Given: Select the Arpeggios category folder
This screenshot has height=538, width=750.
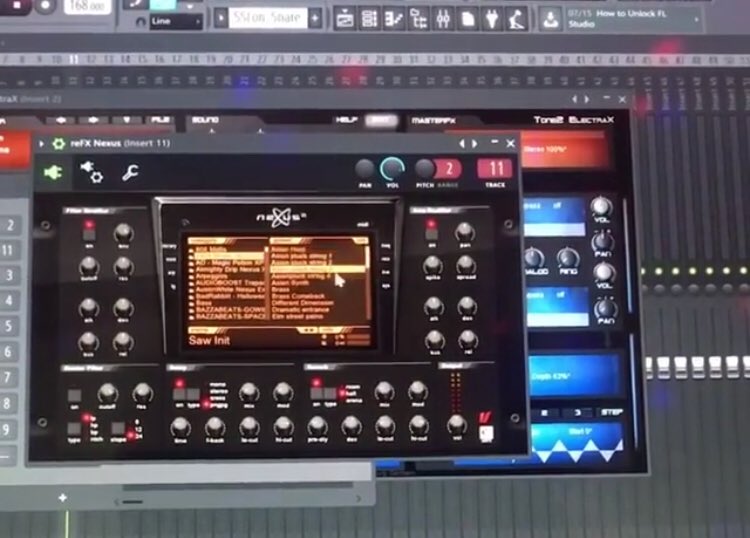Looking at the screenshot, I should click(211, 276).
